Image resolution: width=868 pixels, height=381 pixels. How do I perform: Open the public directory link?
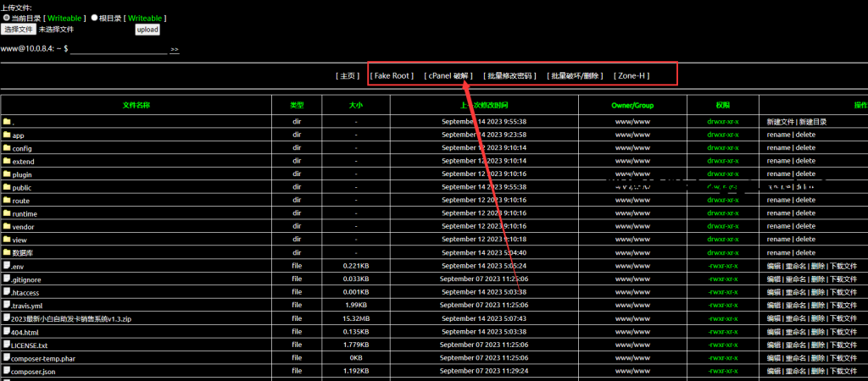(22, 188)
